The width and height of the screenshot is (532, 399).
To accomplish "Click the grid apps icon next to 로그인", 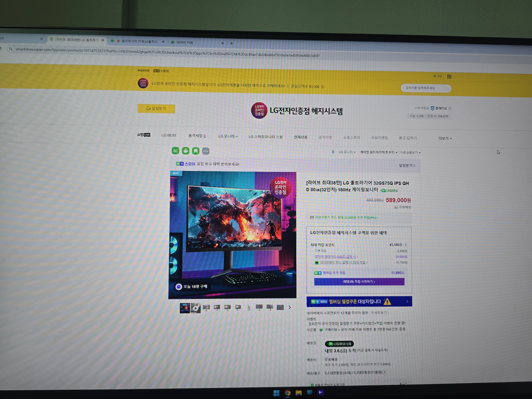I will click(x=449, y=76).
